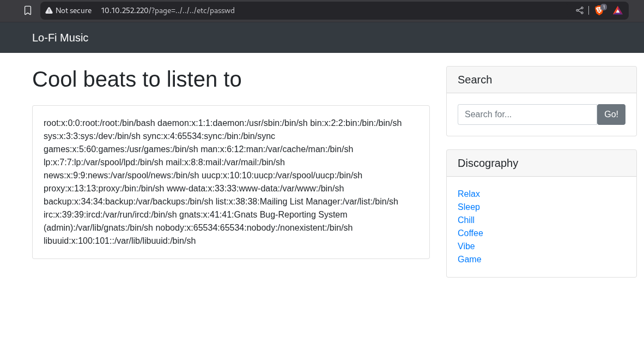Open the Vibe discography link

[466, 246]
